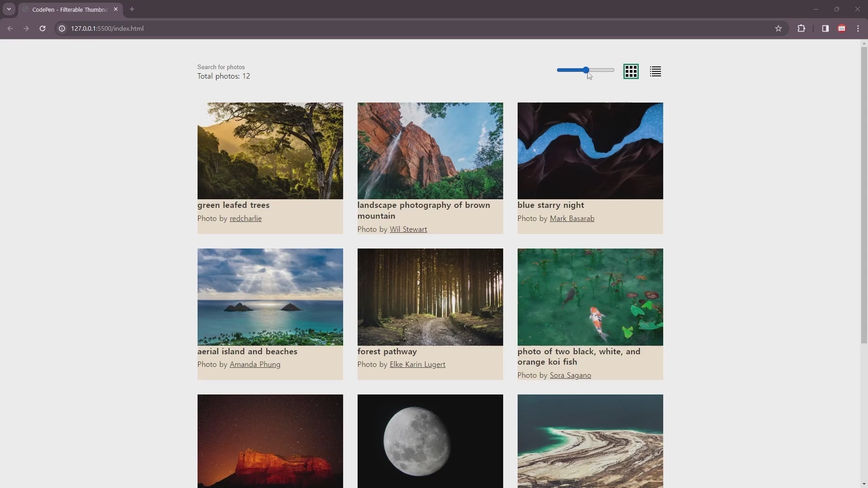Open the Sora Sagano photographer link
The height and width of the screenshot is (488, 868).
coord(570,375)
